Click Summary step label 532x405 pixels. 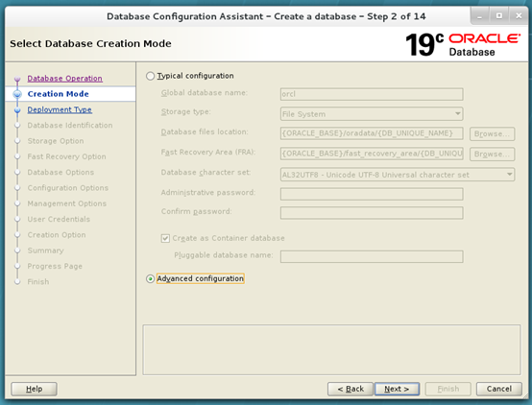pos(45,250)
